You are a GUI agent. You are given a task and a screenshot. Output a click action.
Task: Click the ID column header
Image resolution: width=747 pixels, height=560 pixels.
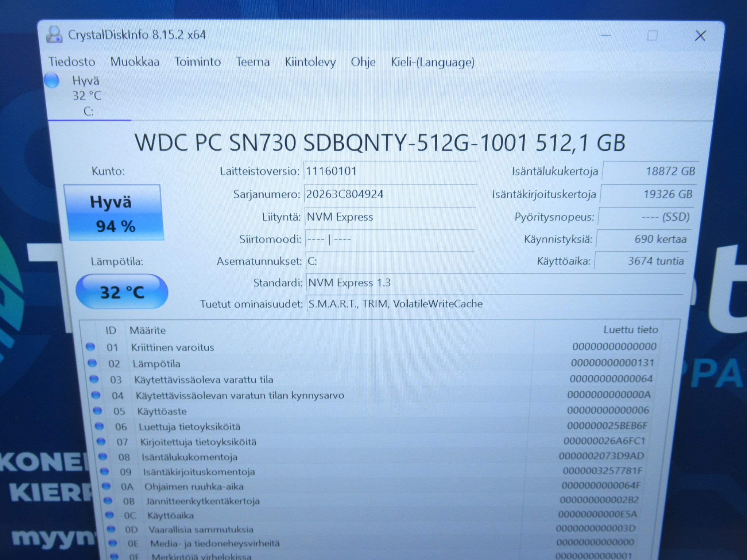tap(111, 330)
